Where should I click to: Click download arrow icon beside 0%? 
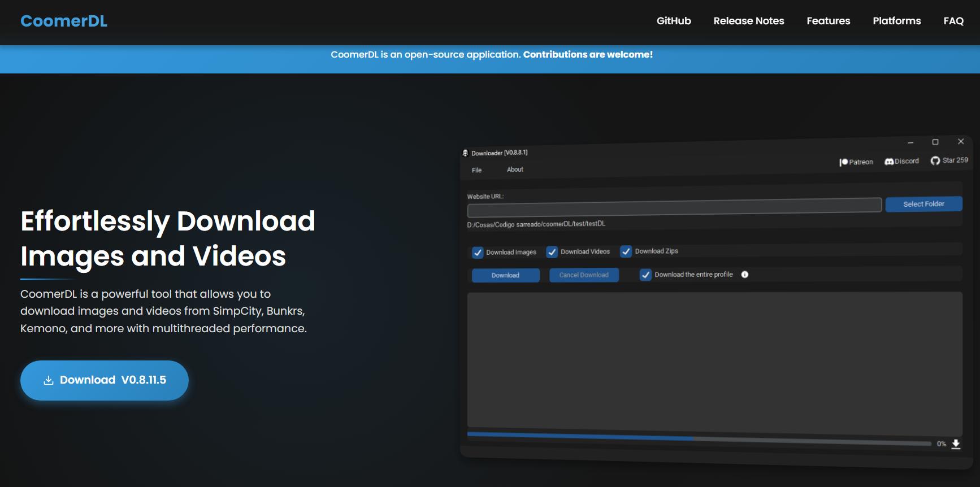[x=956, y=444]
